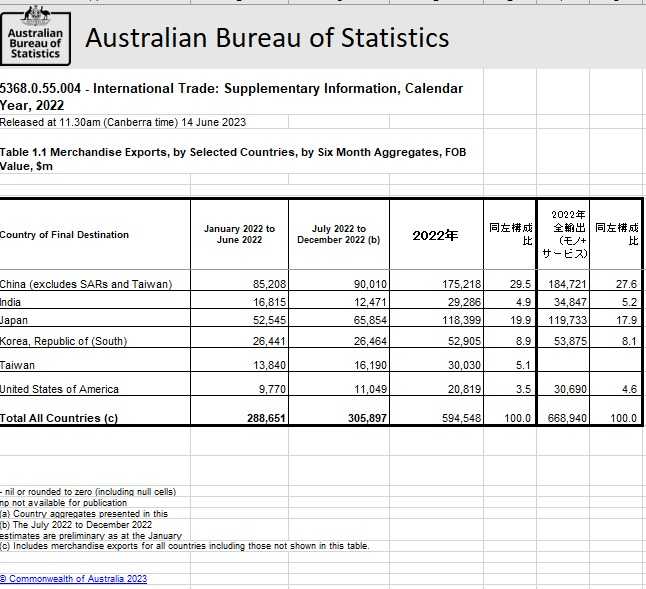The width and height of the screenshot is (646, 589).
Task: Select the Australian Bureau of Statistics heading
Action: (x=267, y=38)
